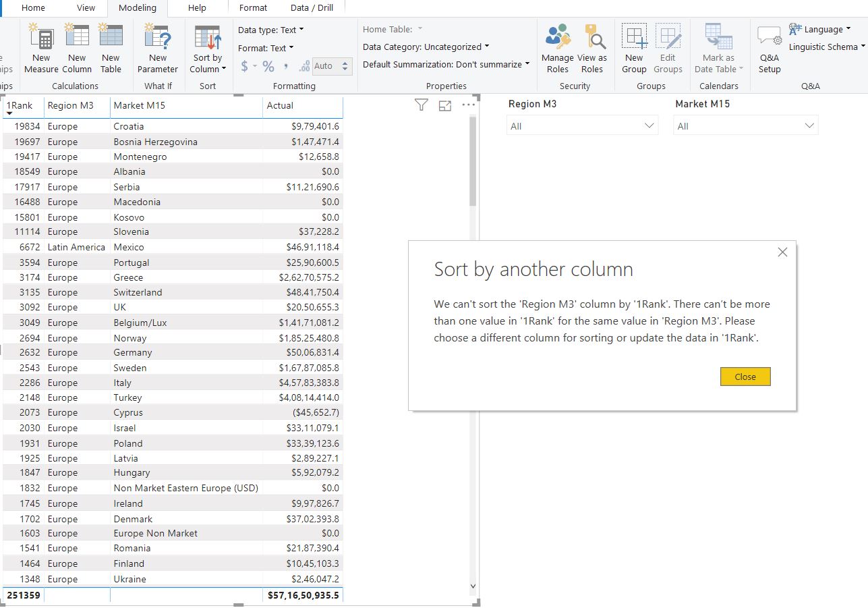
Task: Click the visual filter funnel icon
Action: [x=422, y=105]
